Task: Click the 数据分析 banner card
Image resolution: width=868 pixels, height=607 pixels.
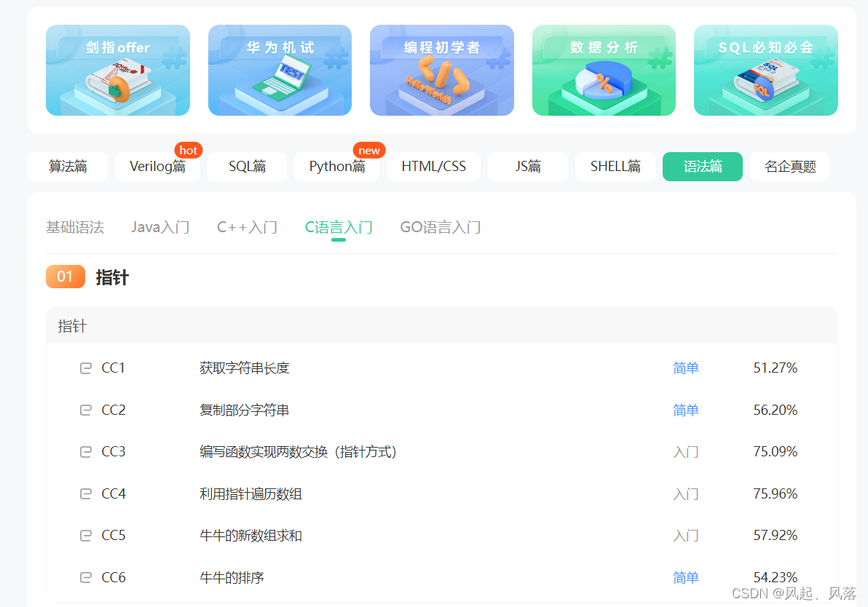Action: [604, 71]
